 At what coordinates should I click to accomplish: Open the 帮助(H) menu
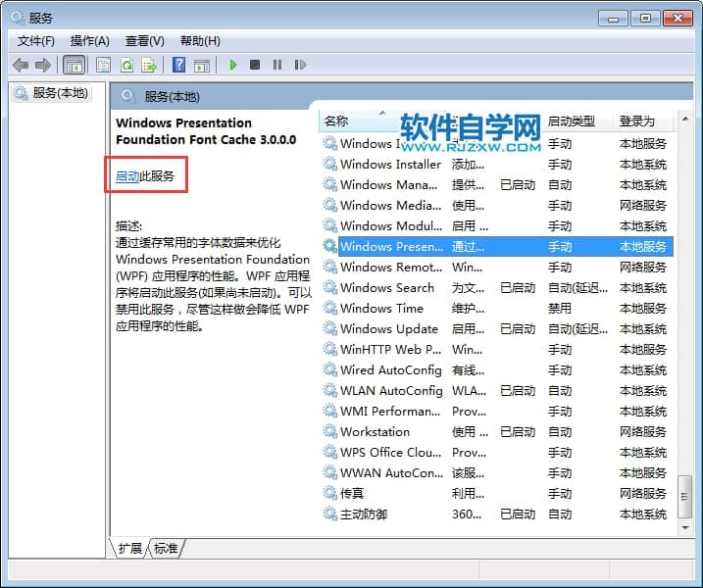tap(200, 41)
